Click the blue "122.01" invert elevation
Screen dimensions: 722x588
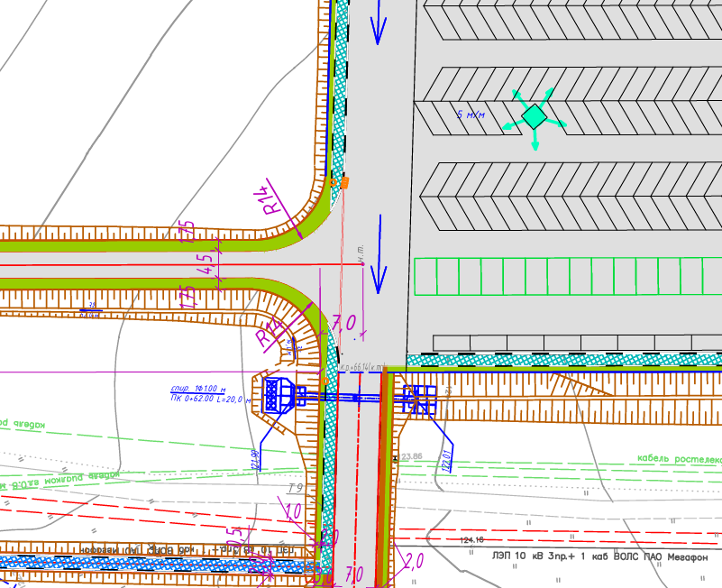click(x=445, y=460)
